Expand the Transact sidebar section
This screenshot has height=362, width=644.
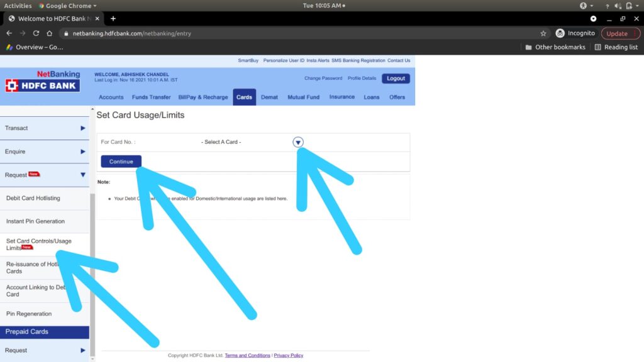[45, 128]
